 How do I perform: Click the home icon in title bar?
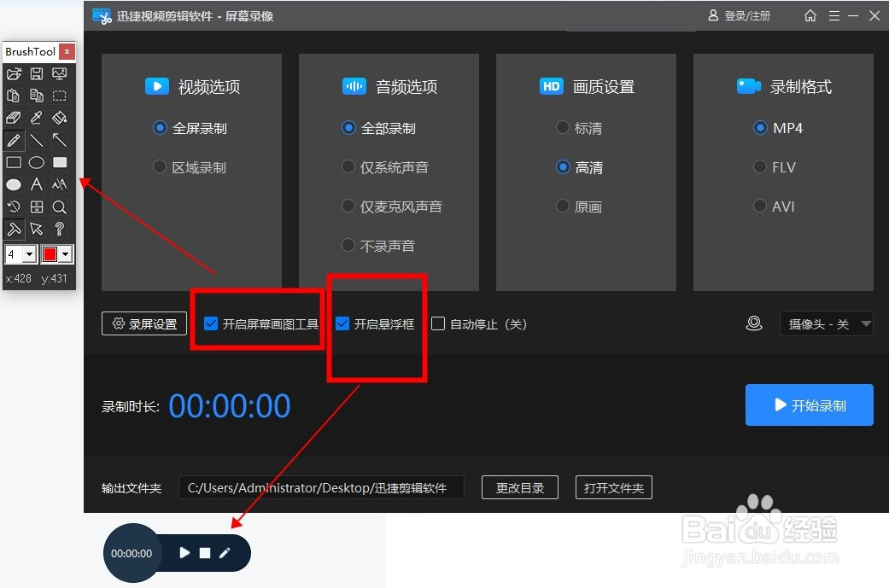[810, 16]
